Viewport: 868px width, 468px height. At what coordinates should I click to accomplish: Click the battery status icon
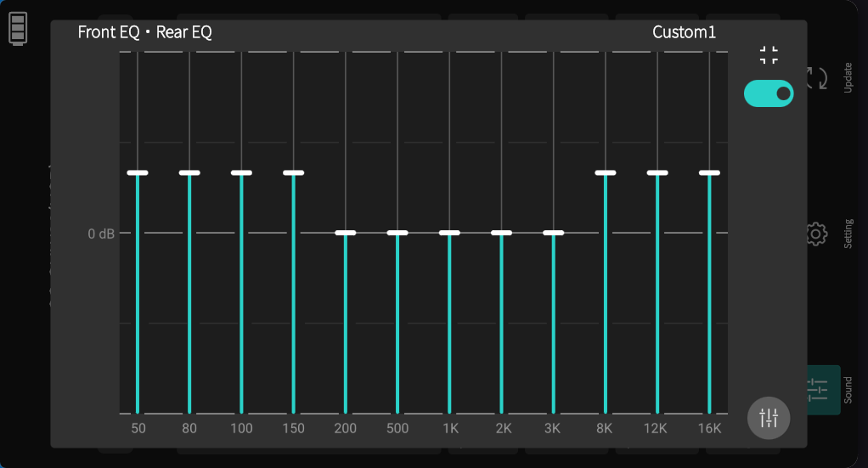[18, 28]
